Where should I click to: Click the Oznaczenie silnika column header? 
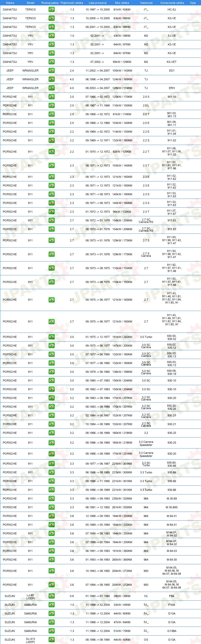(172, 3)
